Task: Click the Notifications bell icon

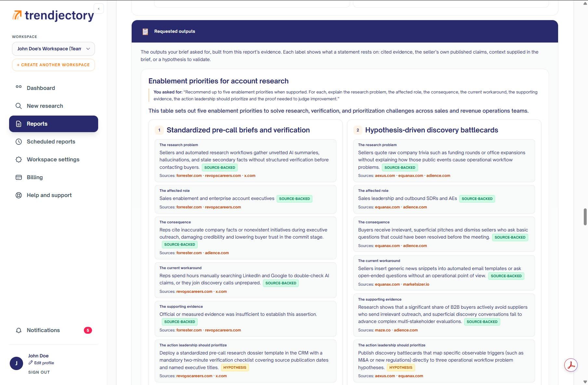Action: 19,330
